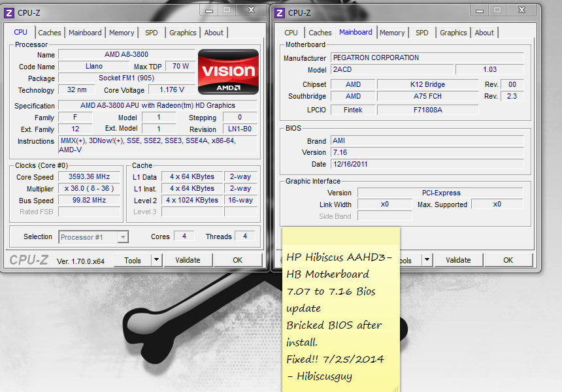
Task: Open the Graphics tab in the right CPU-Z window
Action: [454, 33]
